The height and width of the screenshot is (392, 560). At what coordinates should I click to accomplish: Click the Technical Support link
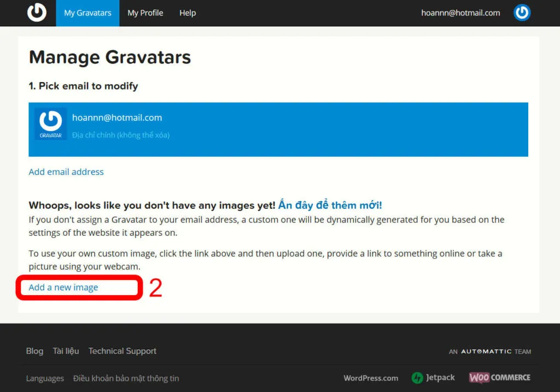click(122, 351)
